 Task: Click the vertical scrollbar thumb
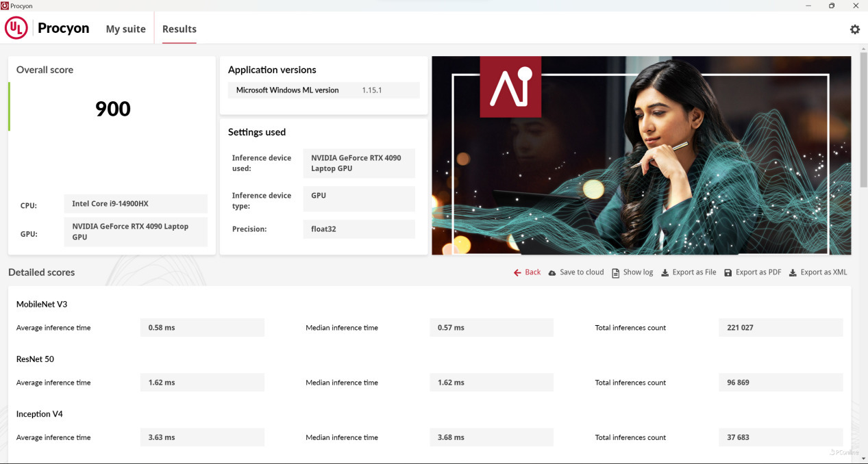[863, 116]
